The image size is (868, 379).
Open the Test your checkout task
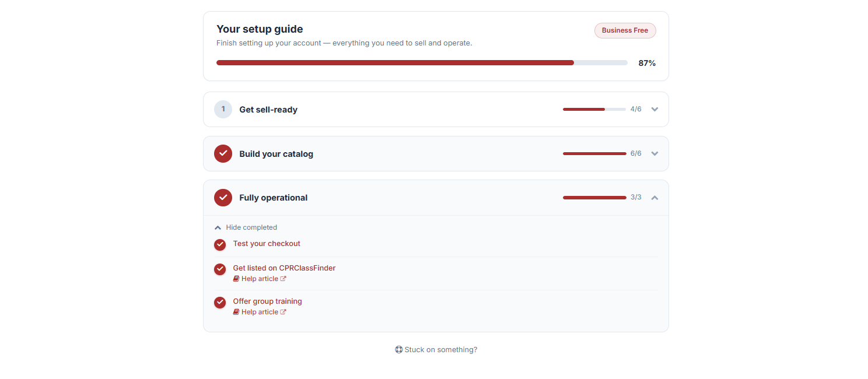[x=267, y=244]
